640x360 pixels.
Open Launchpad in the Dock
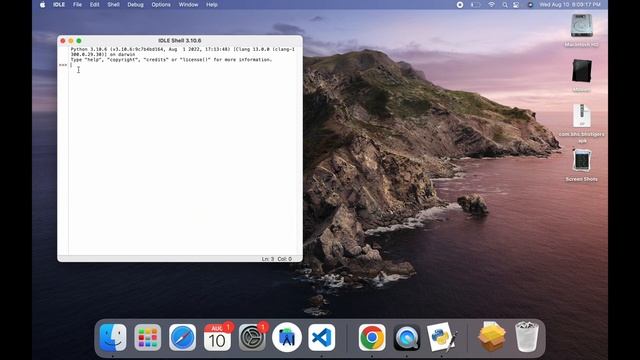[x=147, y=338]
